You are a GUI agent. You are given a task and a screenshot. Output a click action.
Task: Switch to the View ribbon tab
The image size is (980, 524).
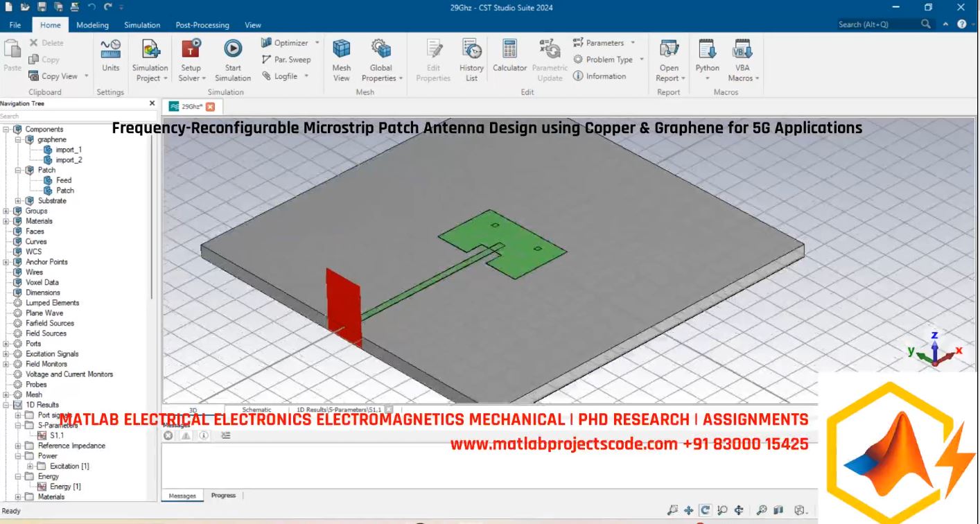[x=253, y=25]
